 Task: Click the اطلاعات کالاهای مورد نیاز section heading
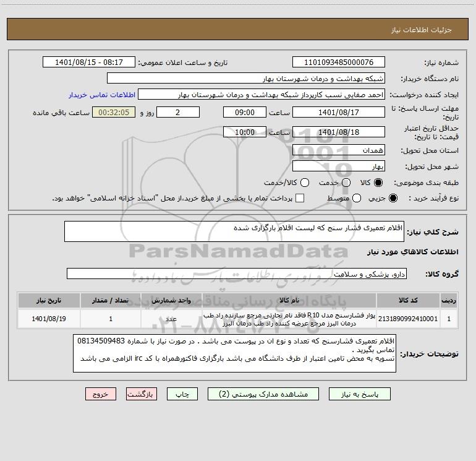tap(412, 252)
